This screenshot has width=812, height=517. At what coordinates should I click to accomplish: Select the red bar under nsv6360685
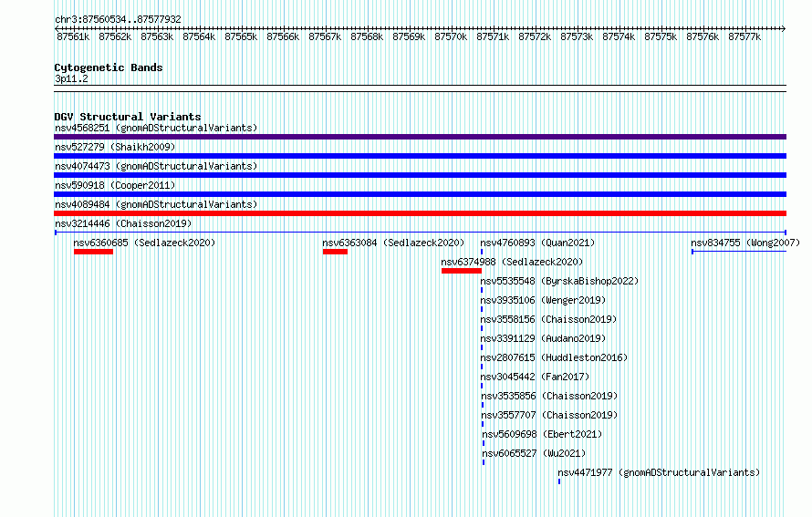(x=93, y=252)
